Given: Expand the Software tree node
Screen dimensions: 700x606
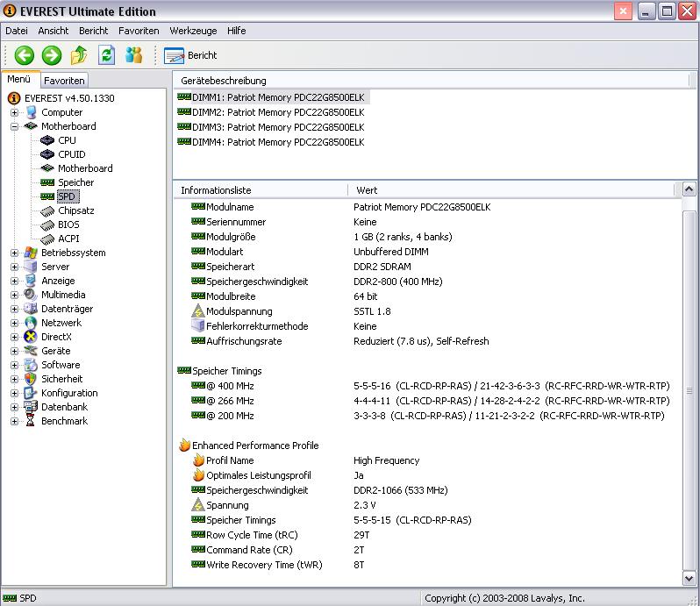Looking at the screenshot, I should 14,365.
